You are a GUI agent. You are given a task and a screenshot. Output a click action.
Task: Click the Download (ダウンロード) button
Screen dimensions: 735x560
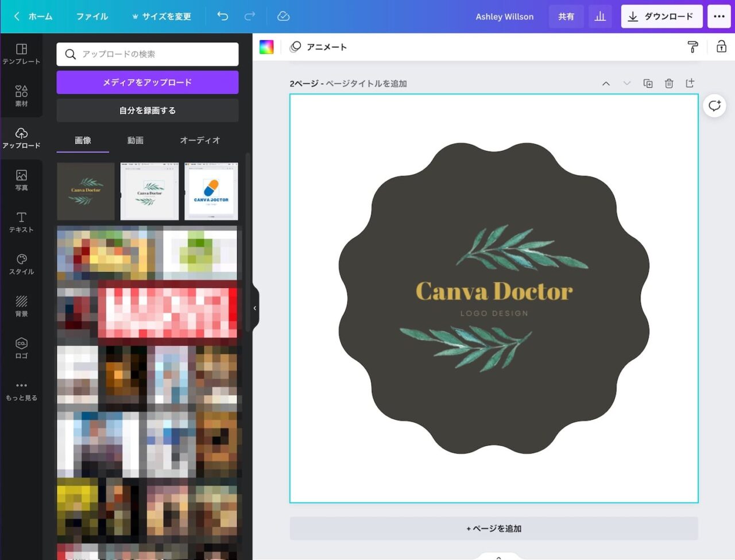tap(661, 17)
